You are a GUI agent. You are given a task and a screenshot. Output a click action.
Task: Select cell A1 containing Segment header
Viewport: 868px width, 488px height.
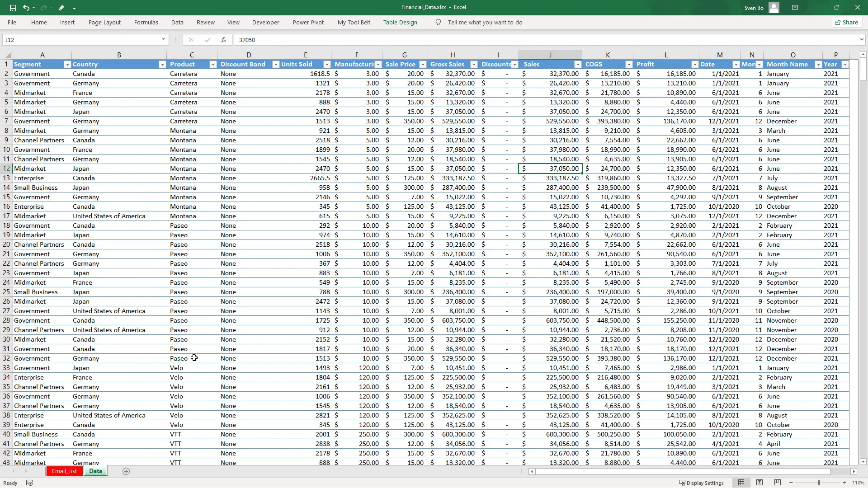click(x=28, y=64)
